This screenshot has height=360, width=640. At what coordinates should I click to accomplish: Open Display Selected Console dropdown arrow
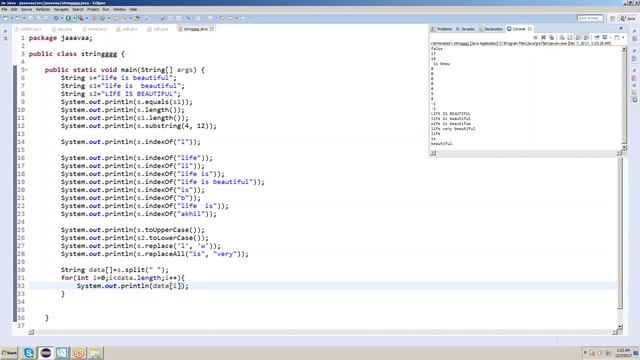[610, 38]
